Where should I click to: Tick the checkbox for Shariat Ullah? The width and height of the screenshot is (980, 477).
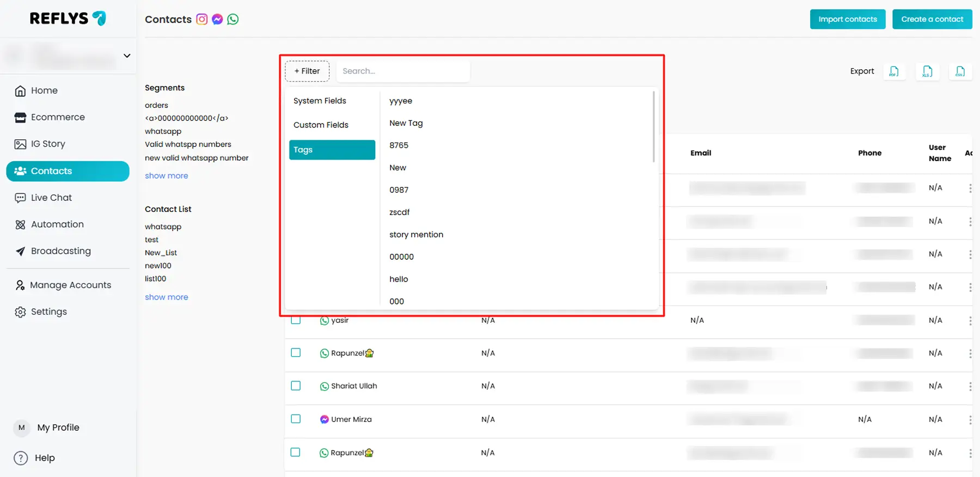click(296, 386)
